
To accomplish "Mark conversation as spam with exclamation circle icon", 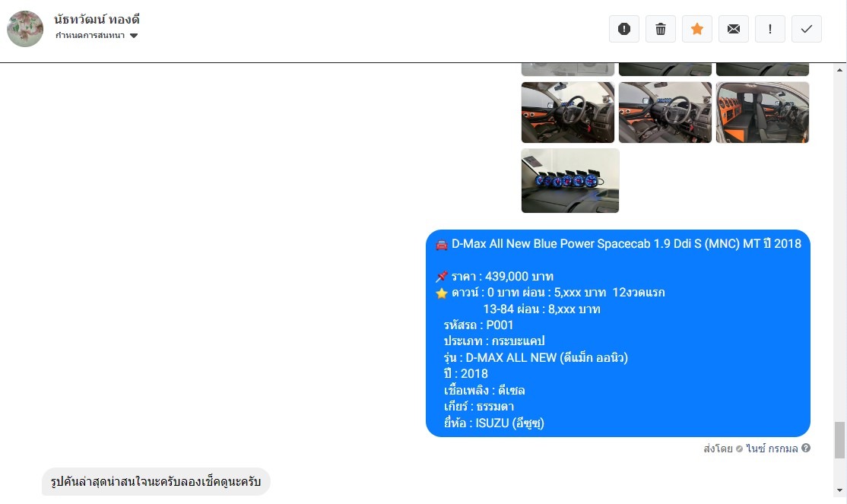I will pos(624,29).
